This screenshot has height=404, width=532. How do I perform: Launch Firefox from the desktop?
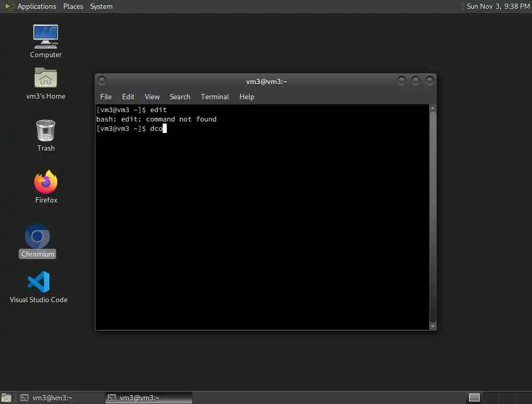(x=46, y=186)
